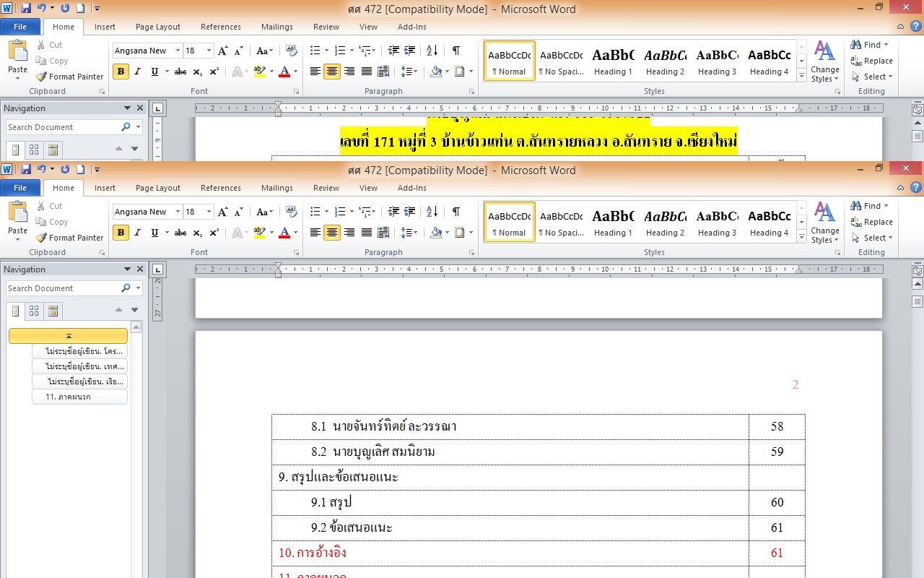Toggle Justify alignment in front window

(x=367, y=233)
